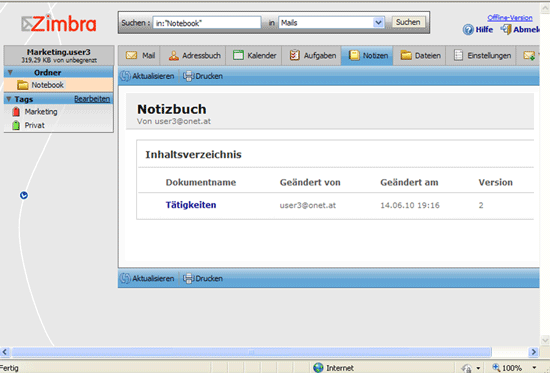
Task: Open the Tätigkeiten document
Action: coord(191,205)
